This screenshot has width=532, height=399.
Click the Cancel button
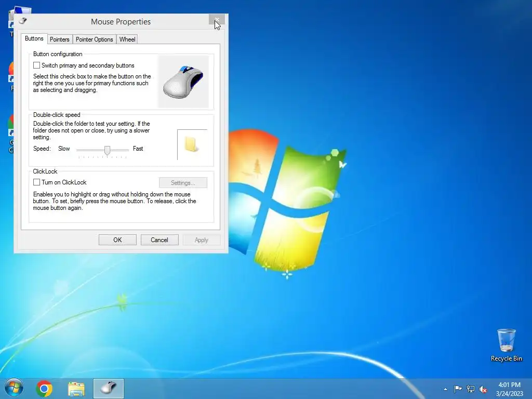pyautogui.click(x=159, y=240)
